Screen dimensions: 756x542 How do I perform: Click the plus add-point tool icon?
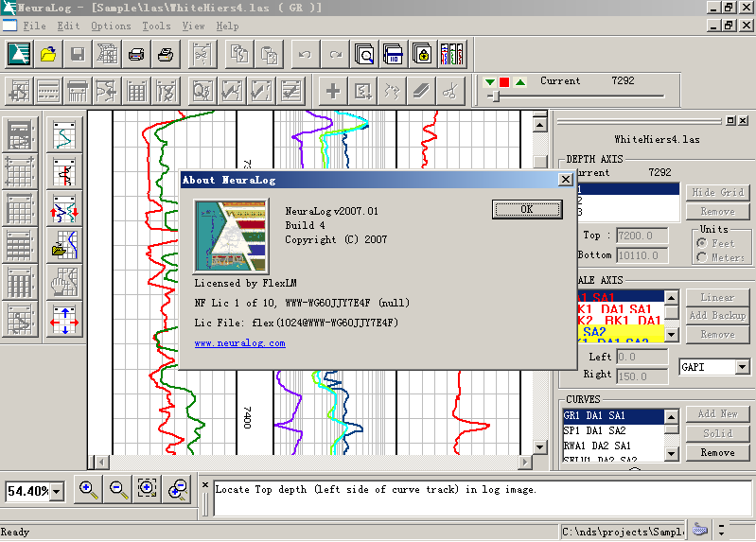333,91
